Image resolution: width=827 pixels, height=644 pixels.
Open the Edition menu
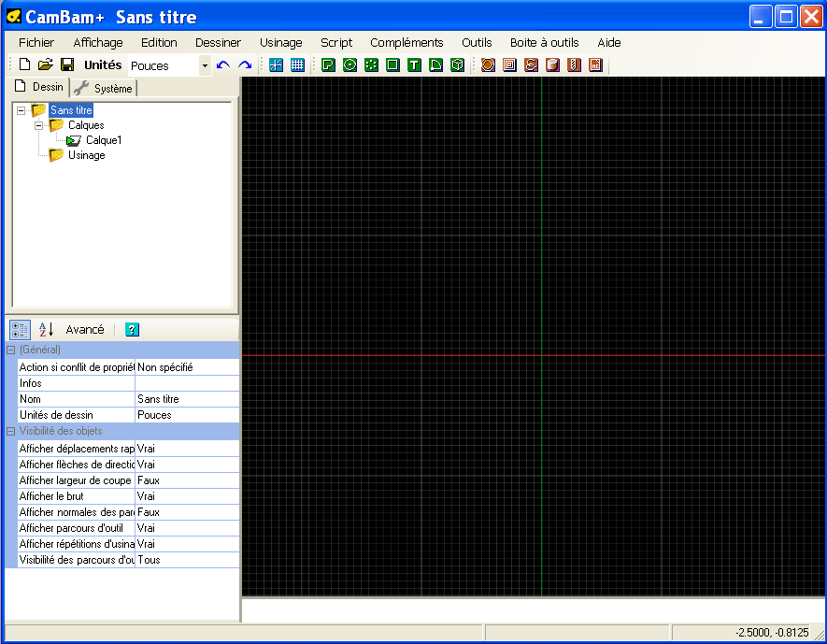point(159,43)
